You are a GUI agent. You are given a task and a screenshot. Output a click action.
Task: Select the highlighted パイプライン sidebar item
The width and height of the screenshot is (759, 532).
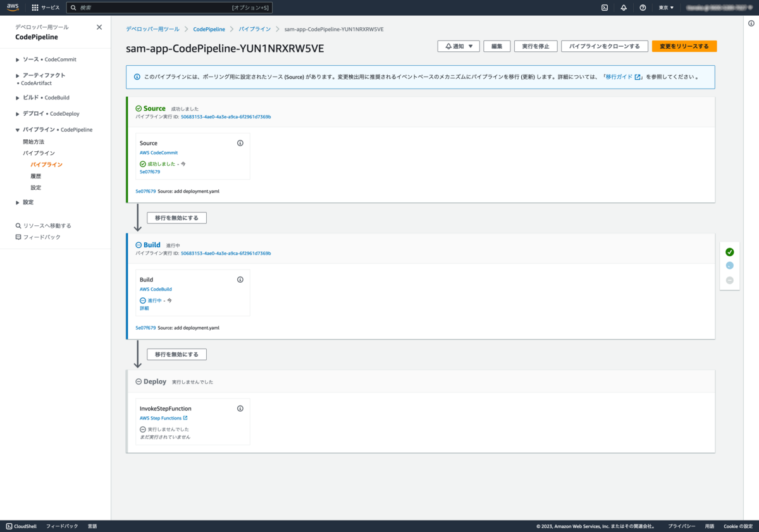(x=47, y=164)
